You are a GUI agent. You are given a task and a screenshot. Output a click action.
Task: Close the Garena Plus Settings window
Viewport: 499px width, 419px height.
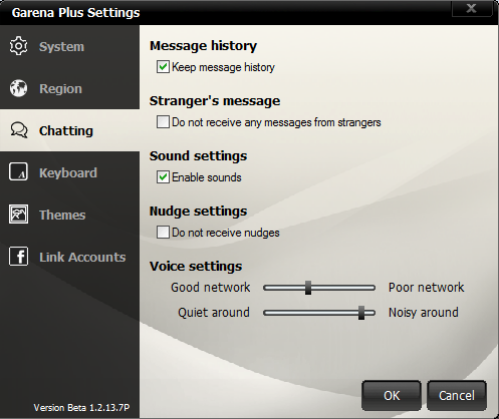pos(471,8)
